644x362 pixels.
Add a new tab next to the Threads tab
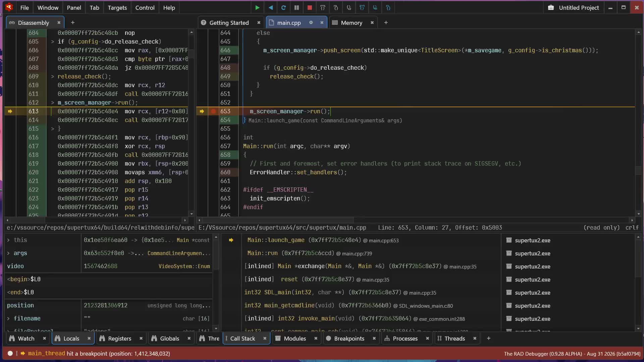click(488, 339)
